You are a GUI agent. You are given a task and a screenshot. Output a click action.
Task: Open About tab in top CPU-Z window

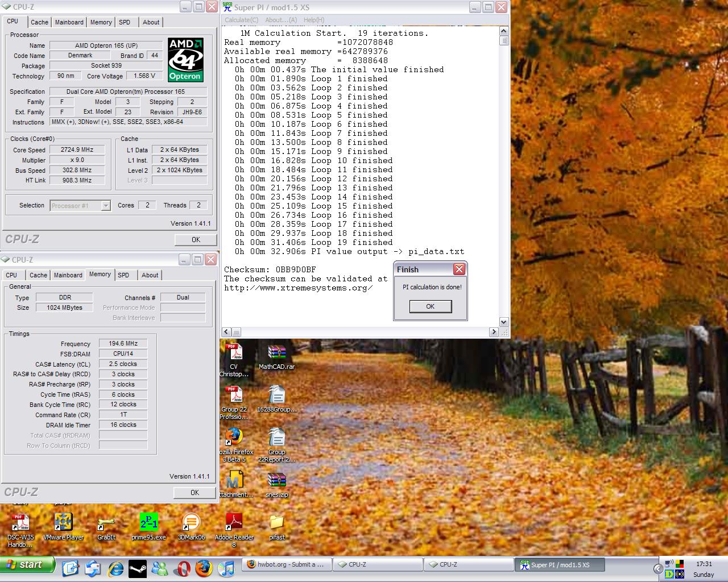(x=151, y=22)
